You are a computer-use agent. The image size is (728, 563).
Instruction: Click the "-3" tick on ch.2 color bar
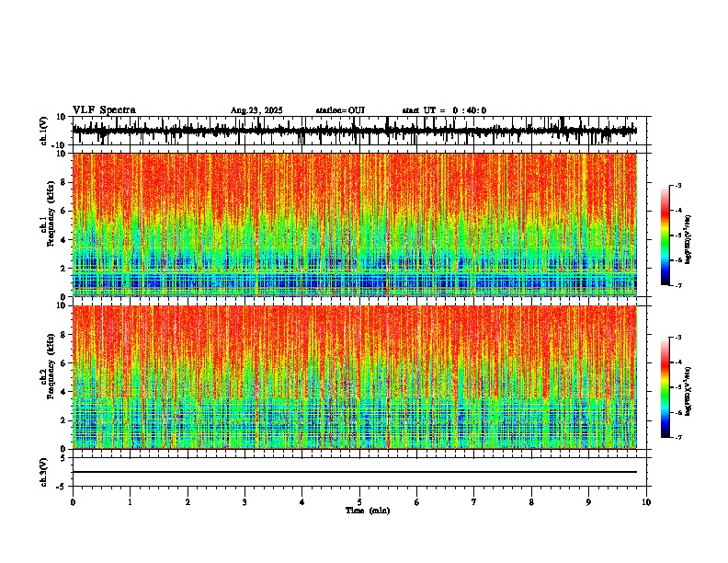[678, 338]
